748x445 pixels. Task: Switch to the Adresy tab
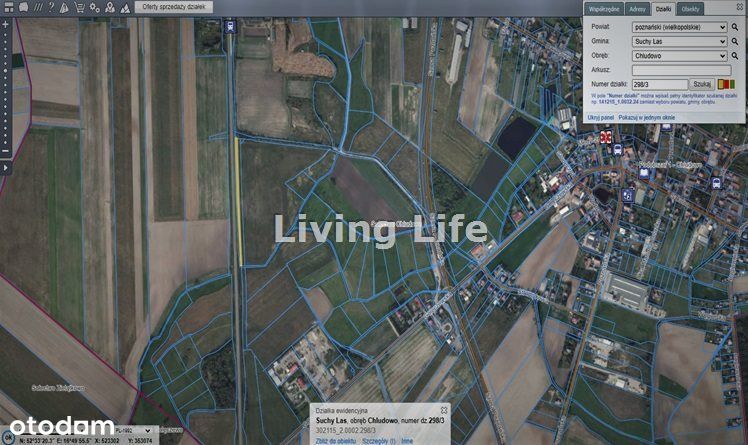click(x=637, y=9)
